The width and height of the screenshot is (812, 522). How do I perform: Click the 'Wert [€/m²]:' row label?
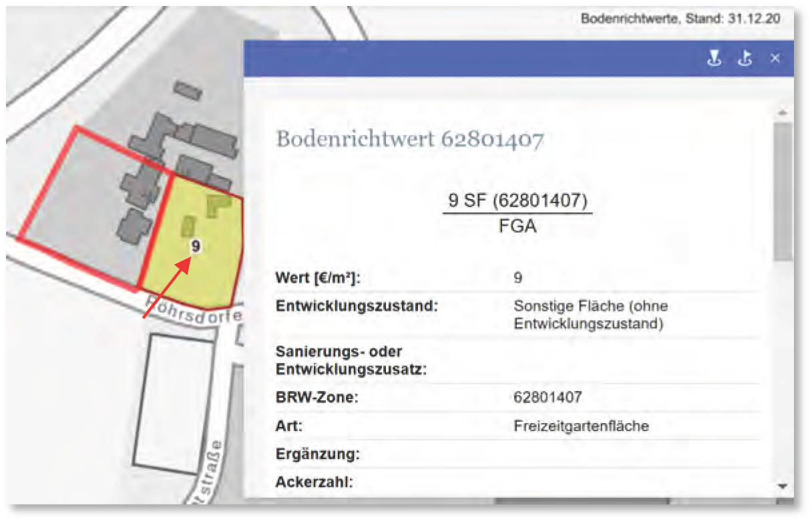click(x=318, y=278)
